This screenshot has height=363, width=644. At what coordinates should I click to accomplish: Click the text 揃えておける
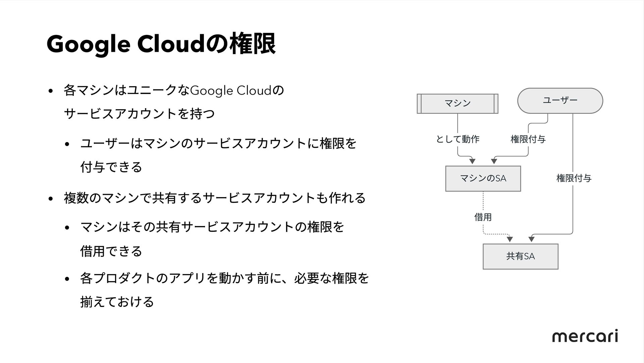(117, 302)
